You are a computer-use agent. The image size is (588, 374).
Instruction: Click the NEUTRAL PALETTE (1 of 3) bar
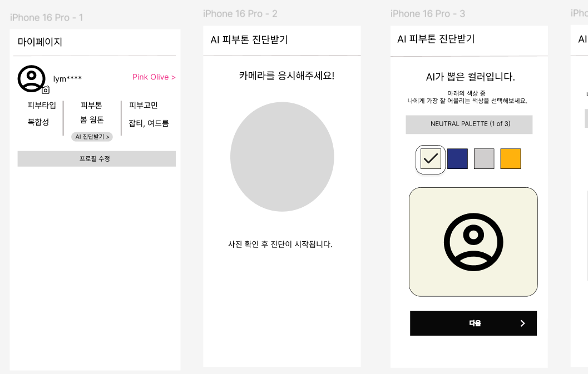pyautogui.click(x=469, y=124)
